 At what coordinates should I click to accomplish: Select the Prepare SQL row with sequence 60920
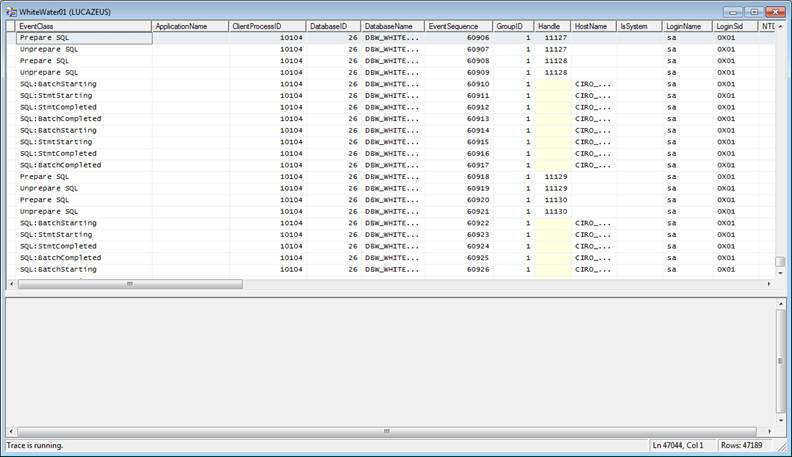390,200
